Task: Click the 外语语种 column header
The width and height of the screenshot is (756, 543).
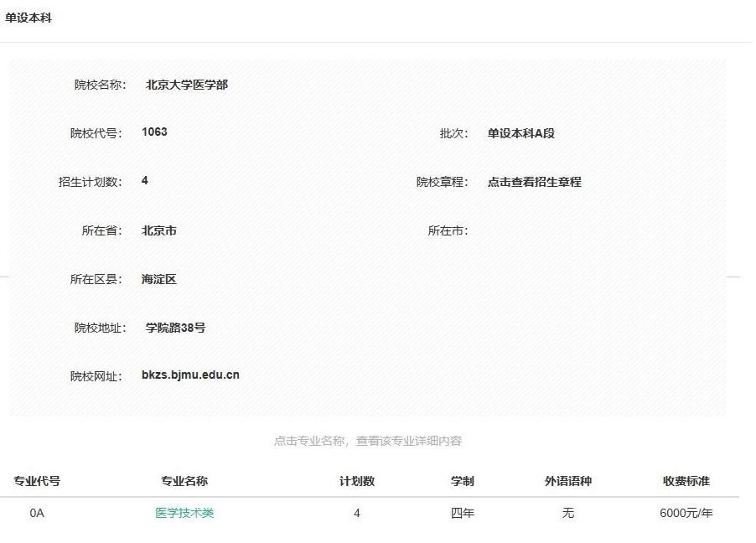Action: click(x=568, y=481)
